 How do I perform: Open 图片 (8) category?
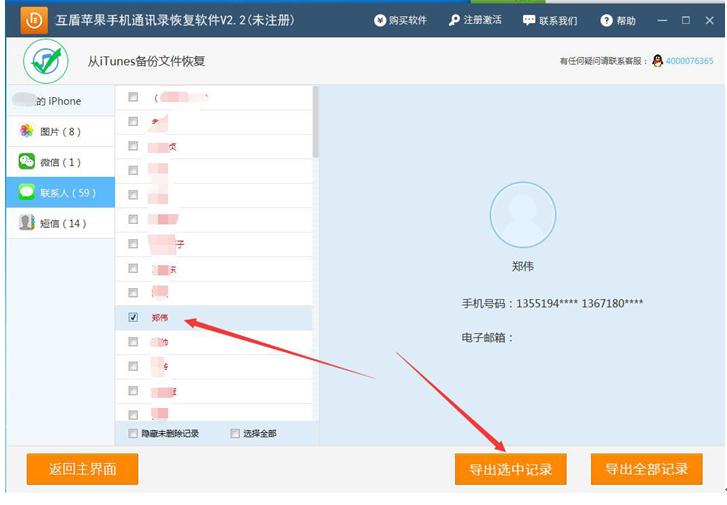(x=61, y=132)
